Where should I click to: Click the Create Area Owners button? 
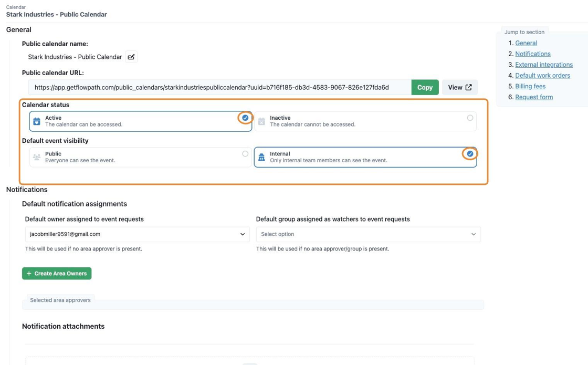click(57, 274)
